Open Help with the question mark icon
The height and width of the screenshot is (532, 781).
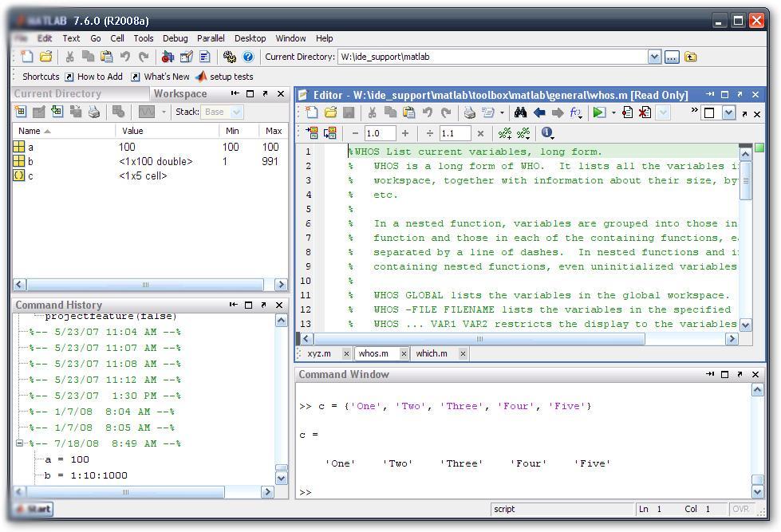point(247,57)
